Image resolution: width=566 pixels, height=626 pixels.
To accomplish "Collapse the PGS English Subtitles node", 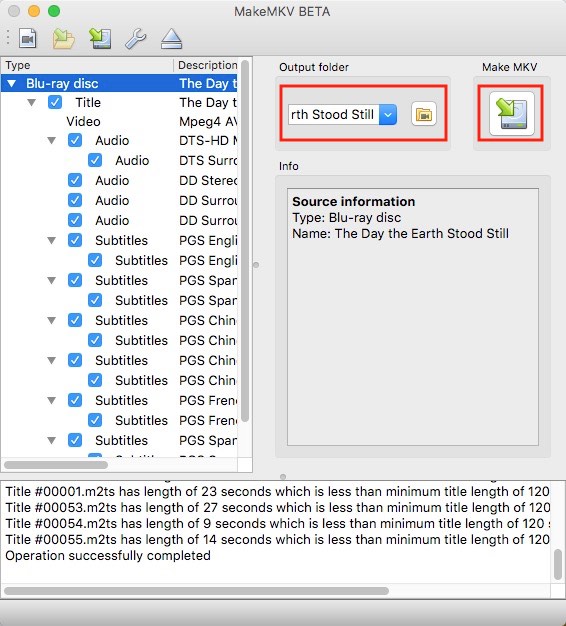I will click(x=51, y=240).
